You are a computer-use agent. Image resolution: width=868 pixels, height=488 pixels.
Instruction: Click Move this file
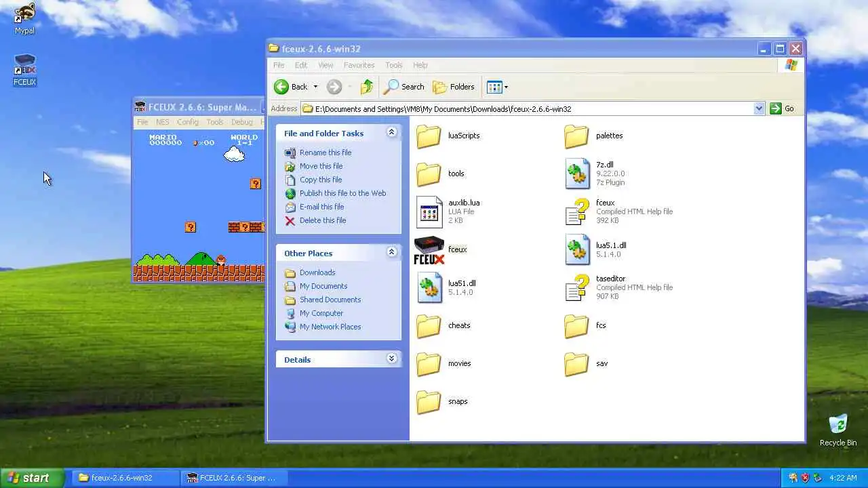321,166
